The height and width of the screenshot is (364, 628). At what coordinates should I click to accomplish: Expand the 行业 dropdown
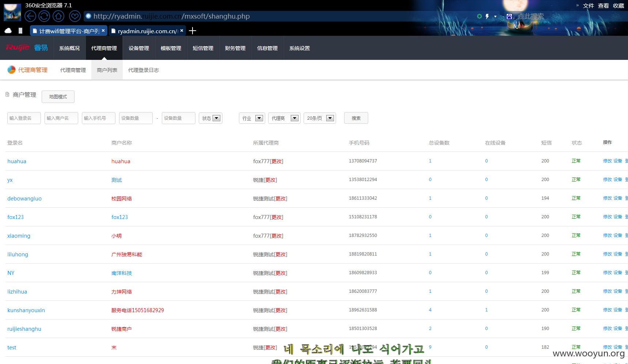pyautogui.click(x=252, y=118)
